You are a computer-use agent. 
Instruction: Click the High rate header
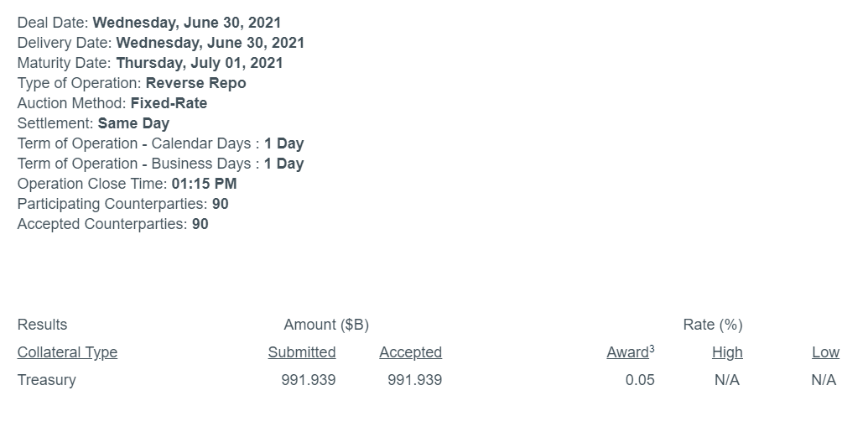(727, 352)
